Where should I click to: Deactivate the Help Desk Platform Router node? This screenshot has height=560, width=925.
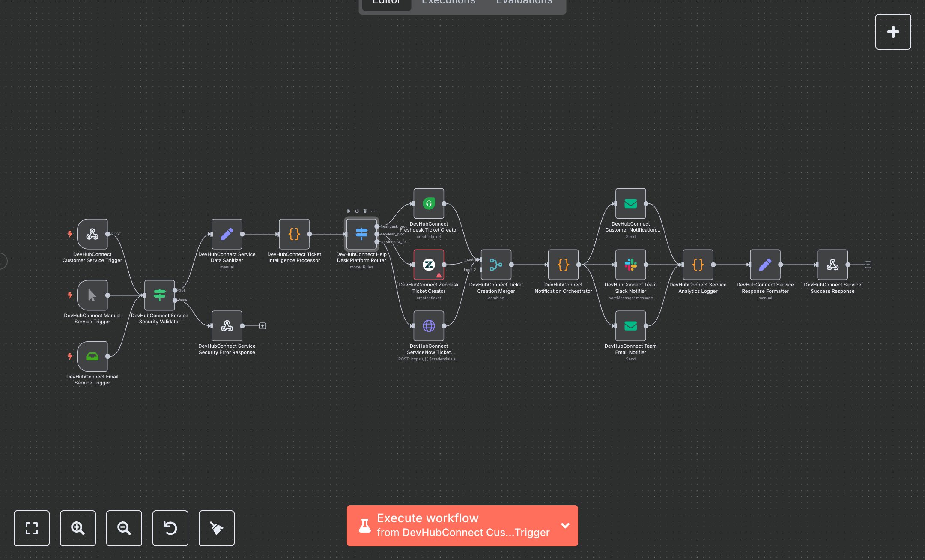357,211
